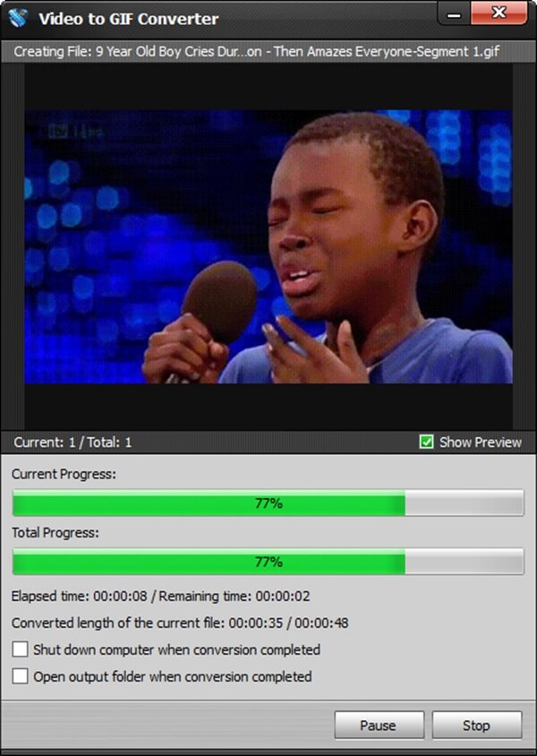Click the Current 1 / Total 1 status label
Viewport: 537px width, 756px height.
point(72,442)
